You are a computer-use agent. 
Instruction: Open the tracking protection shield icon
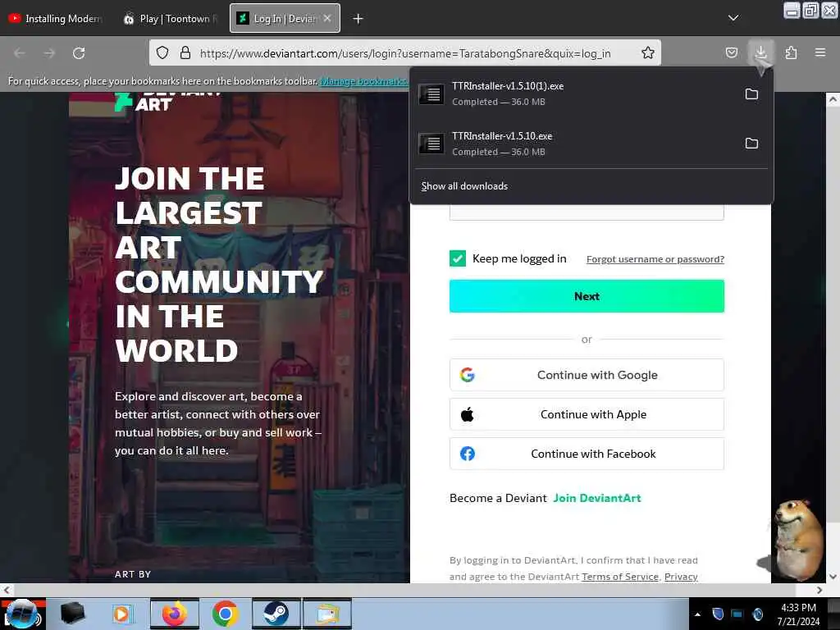point(162,53)
